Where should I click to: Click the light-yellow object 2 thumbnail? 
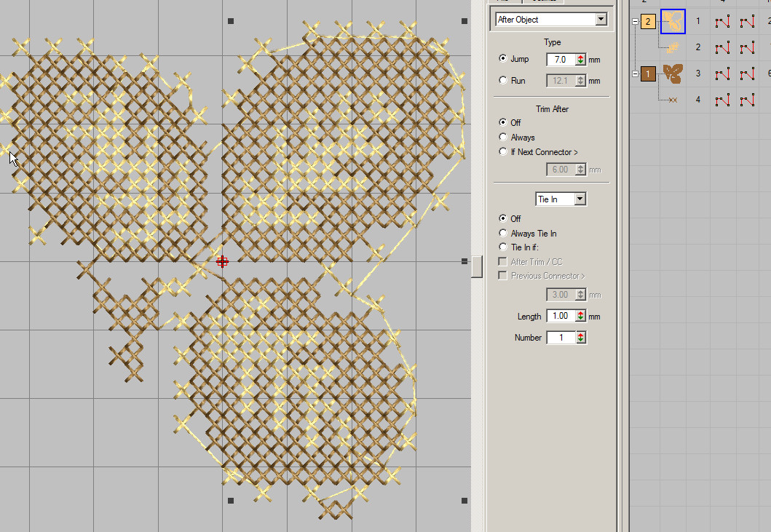(x=673, y=47)
